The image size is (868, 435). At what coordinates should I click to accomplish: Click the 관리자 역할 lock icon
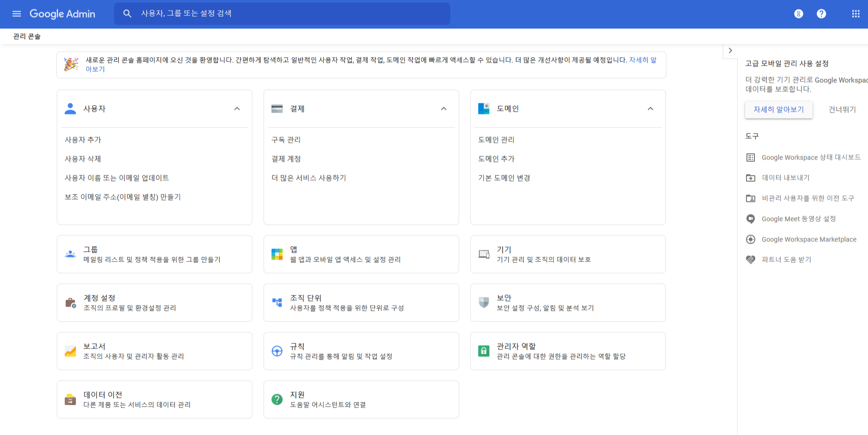pyautogui.click(x=484, y=351)
